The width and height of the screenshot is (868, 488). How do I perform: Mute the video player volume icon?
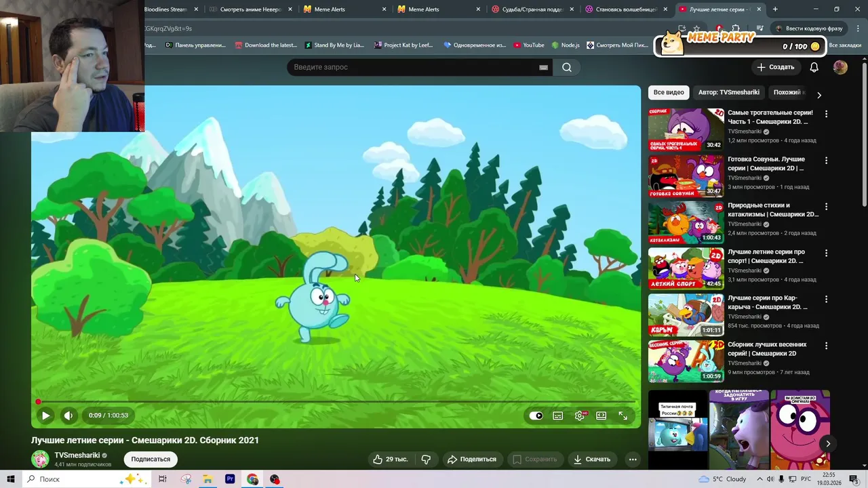pyautogui.click(x=68, y=415)
